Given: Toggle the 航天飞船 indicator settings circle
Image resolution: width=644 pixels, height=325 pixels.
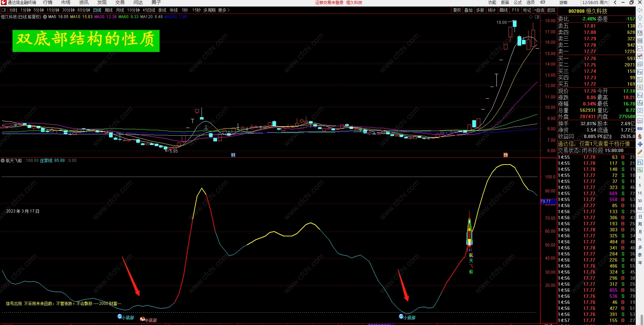Looking at the screenshot, I should pyautogui.click(x=3, y=160).
